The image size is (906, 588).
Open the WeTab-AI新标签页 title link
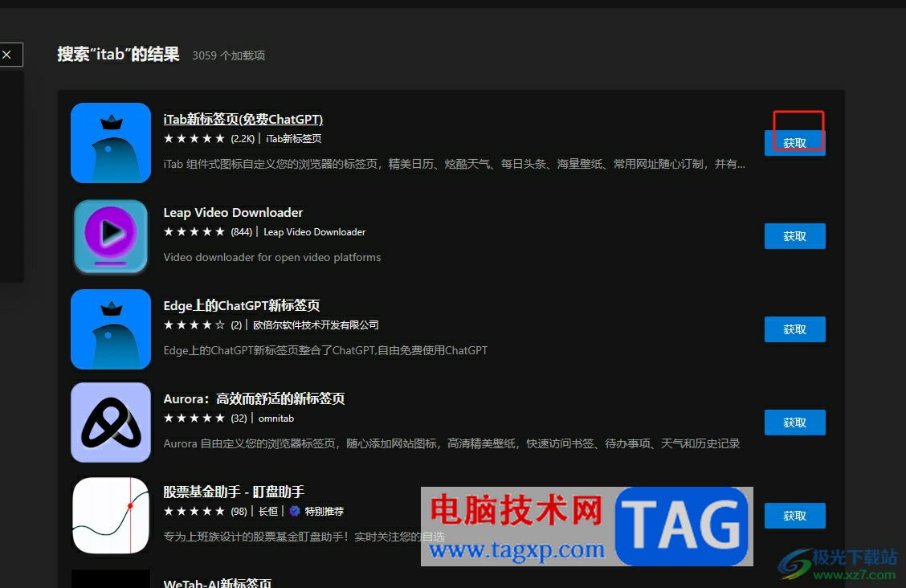click(x=217, y=583)
